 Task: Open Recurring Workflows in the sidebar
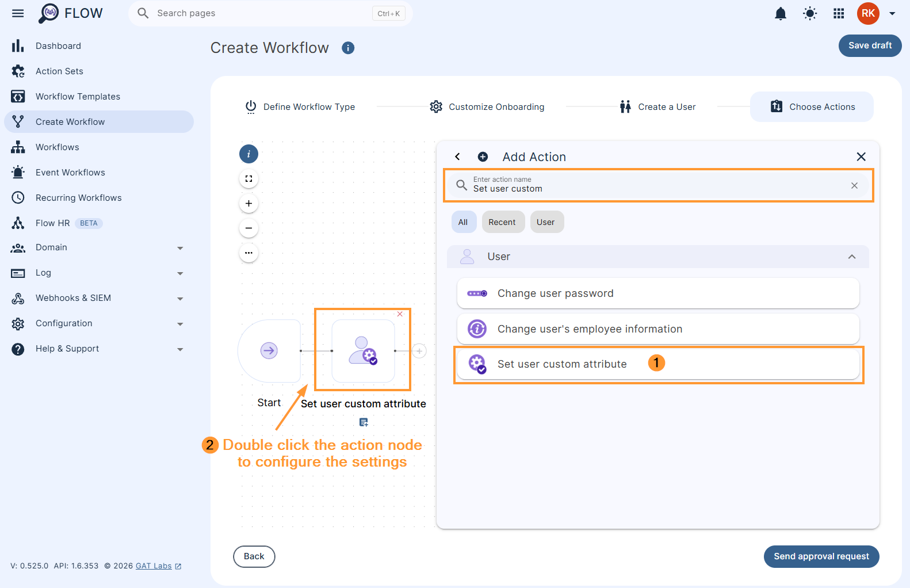[x=99, y=198]
